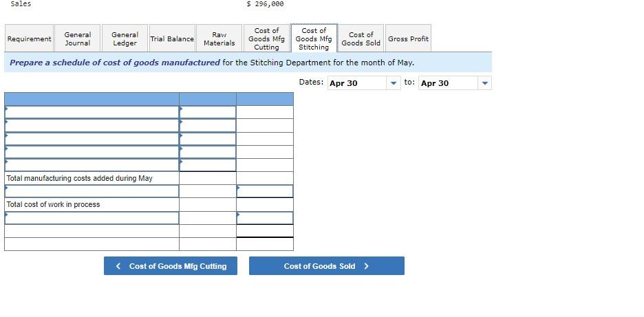Select fourth row label dropdown cell in schedule
The image size is (644, 317).
(92, 151)
